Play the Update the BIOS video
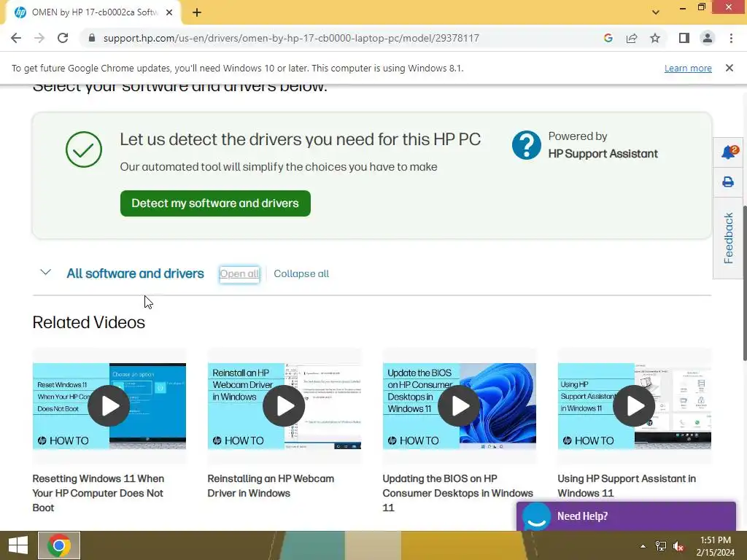The image size is (747, 560). (460, 405)
